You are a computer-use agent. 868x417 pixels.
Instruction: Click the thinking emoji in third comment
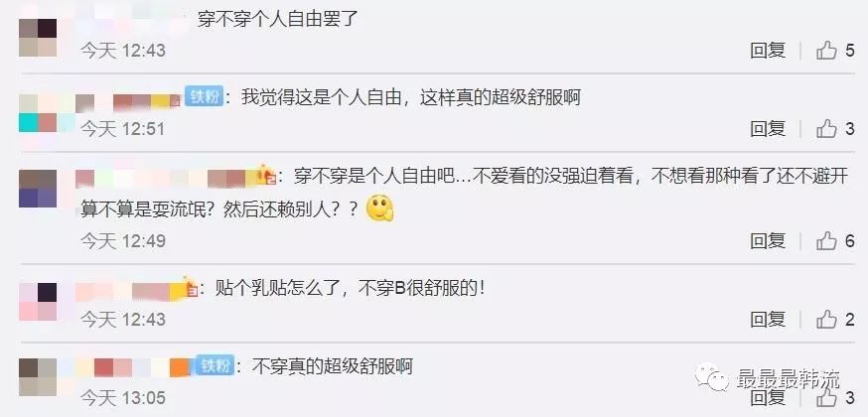(379, 208)
